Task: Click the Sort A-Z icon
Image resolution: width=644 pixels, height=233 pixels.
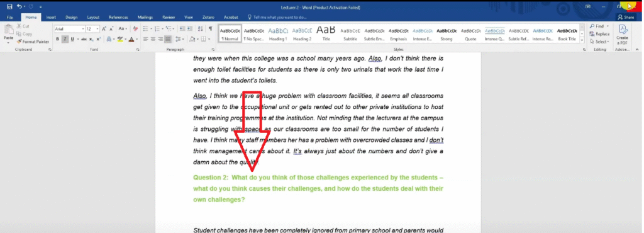Action: pos(201,29)
